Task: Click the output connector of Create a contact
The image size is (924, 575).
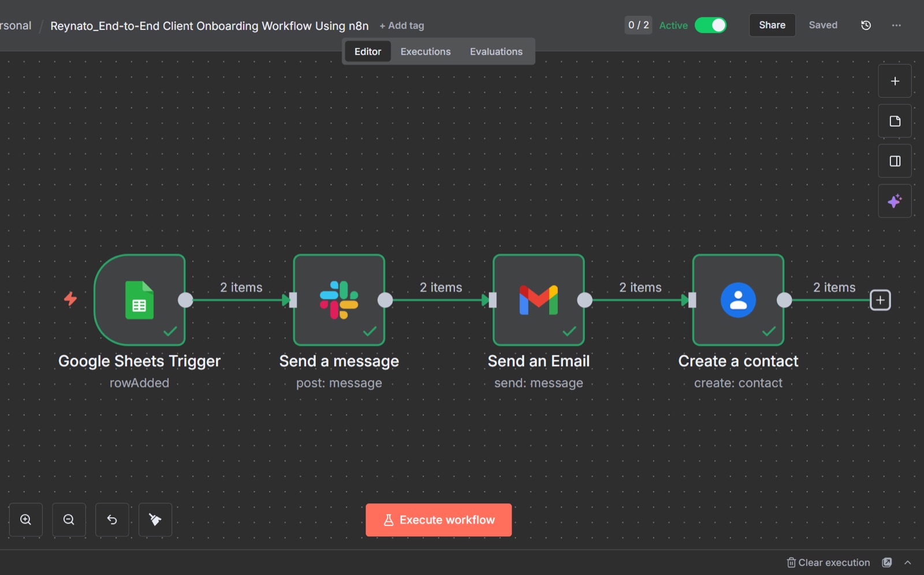Action: 784,300
